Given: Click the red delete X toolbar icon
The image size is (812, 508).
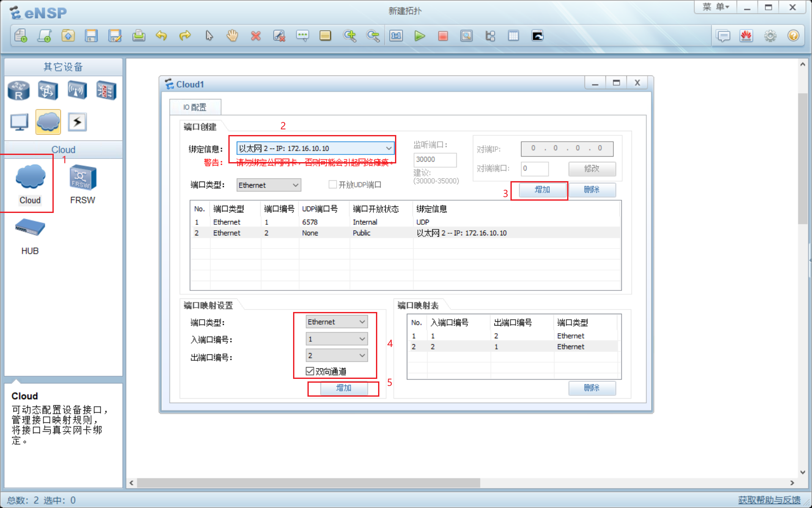Looking at the screenshot, I should [x=255, y=36].
